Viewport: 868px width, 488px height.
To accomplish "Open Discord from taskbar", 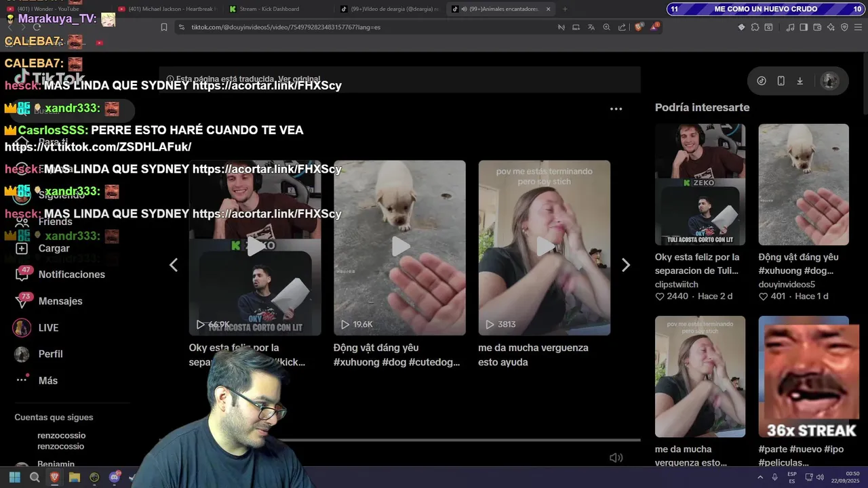I will (115, 477).
